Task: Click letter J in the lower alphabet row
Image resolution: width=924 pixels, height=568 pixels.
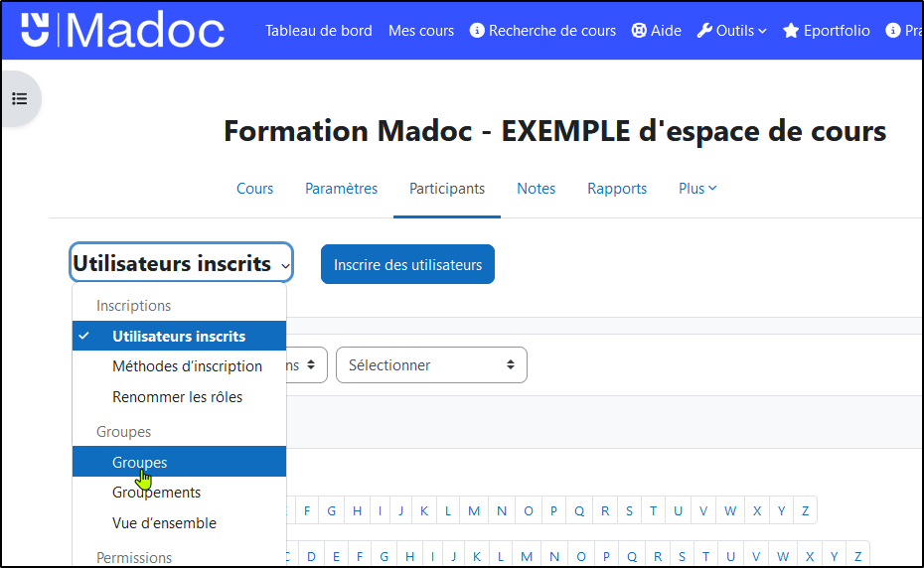Action: point(454,556)
